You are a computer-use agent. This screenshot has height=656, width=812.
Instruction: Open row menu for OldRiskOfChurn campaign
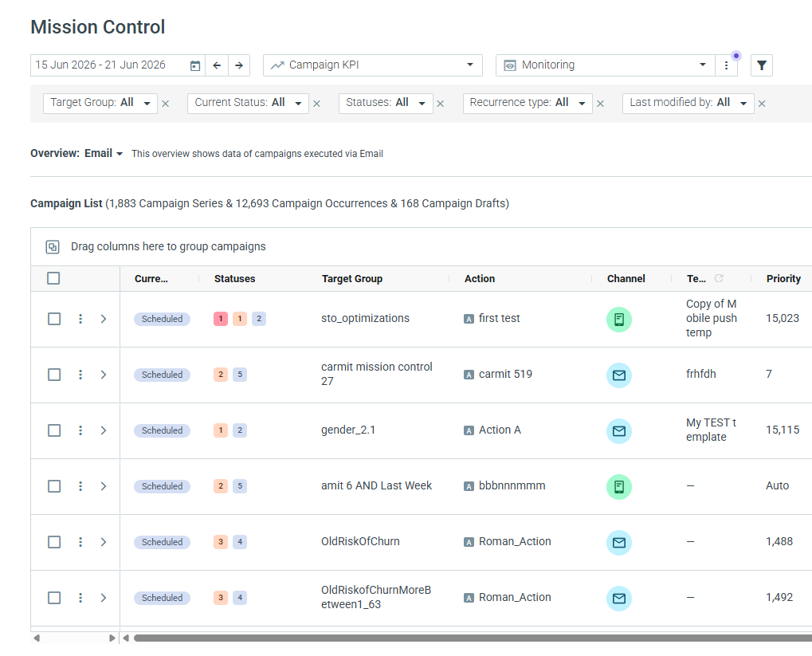pos(80,542)
